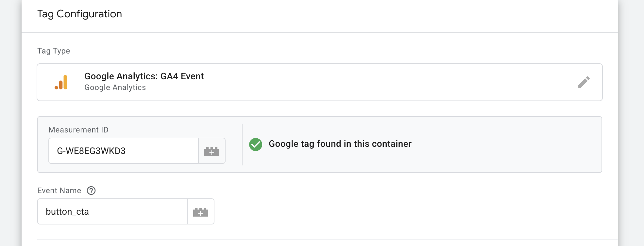Click the vertical divider in Measurement ID panel
The width and height of the screenshot is (644, 246).
click(242, 145)
